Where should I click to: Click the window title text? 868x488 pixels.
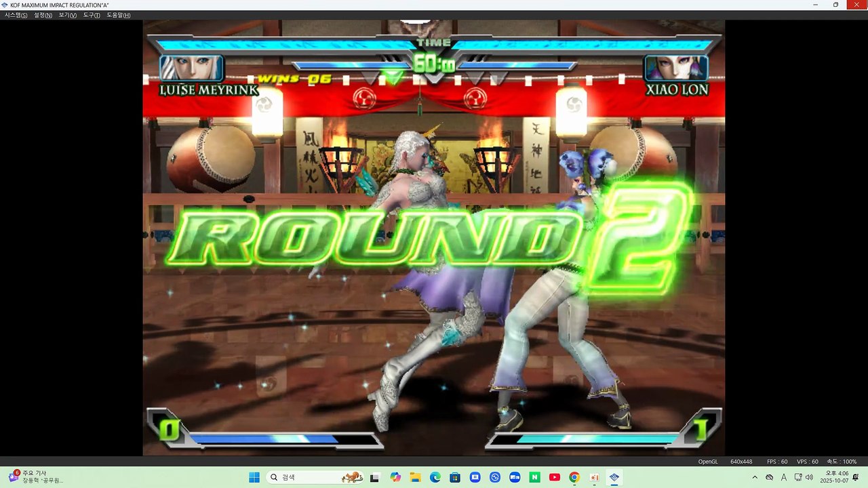[60, 5]
